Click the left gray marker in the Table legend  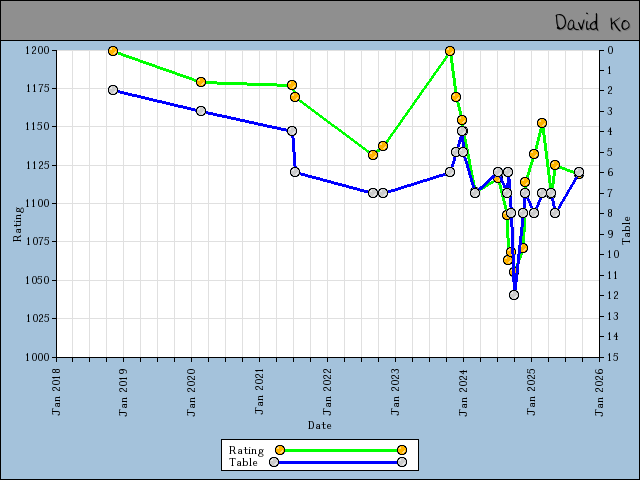click(274, 462)
